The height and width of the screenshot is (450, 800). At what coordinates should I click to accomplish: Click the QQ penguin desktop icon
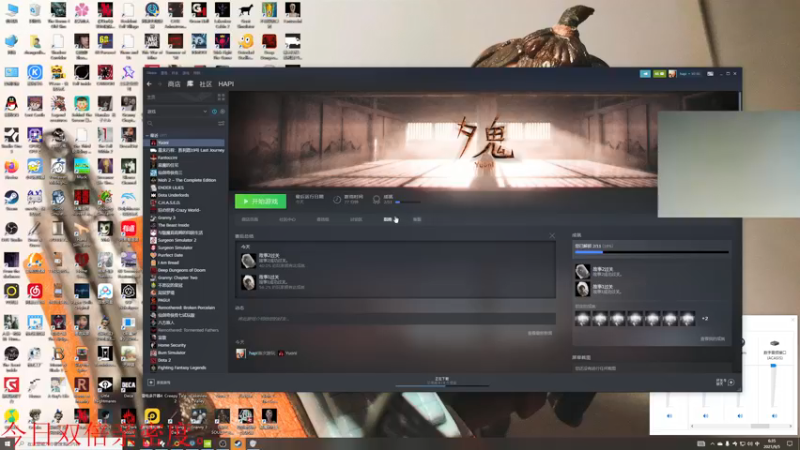pos(11,104)
